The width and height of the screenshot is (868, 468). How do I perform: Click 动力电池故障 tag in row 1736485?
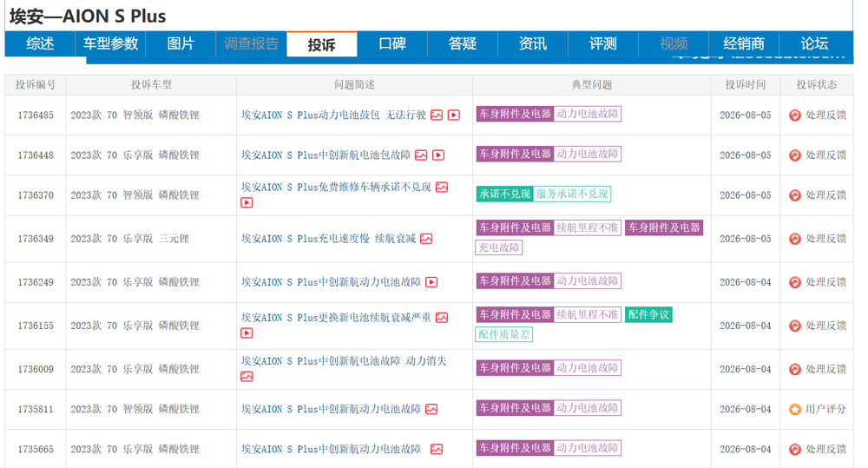588,114
